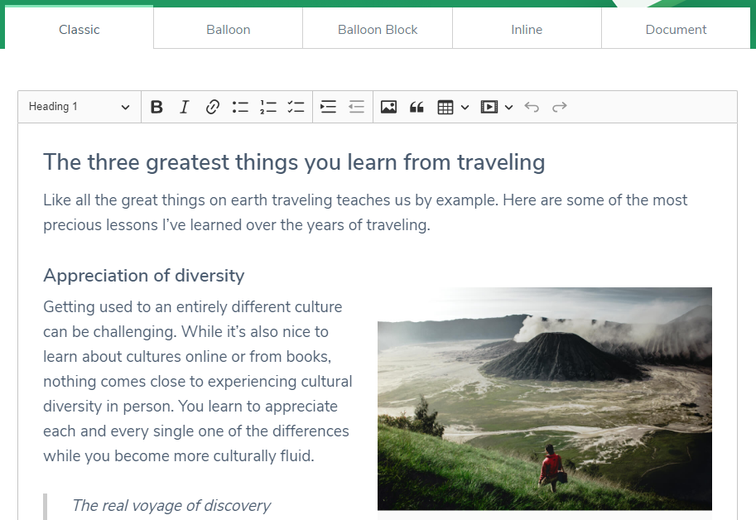
Task: Create a bulleted list
Action: coord(240,107)
